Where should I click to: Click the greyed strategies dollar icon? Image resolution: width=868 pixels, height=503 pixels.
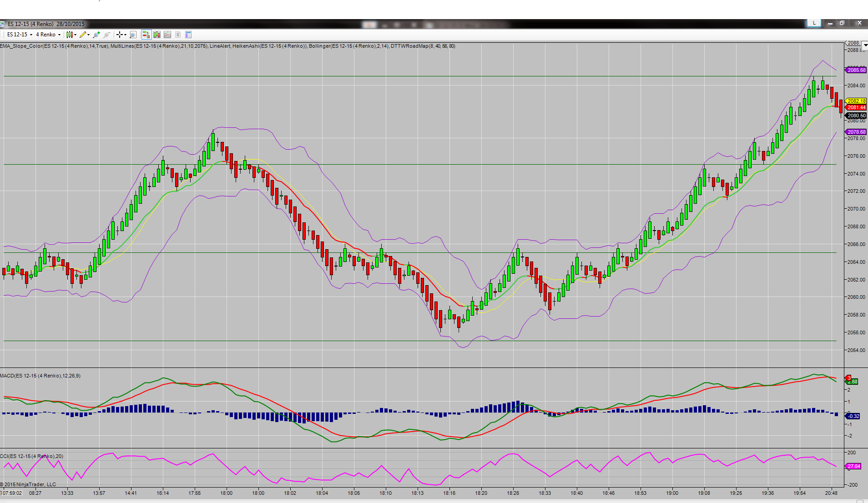(178, 35)
